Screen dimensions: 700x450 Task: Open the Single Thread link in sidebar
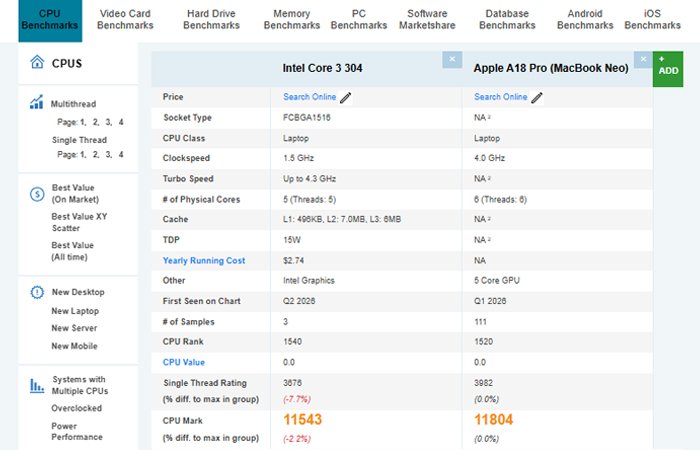coord(79,140)
